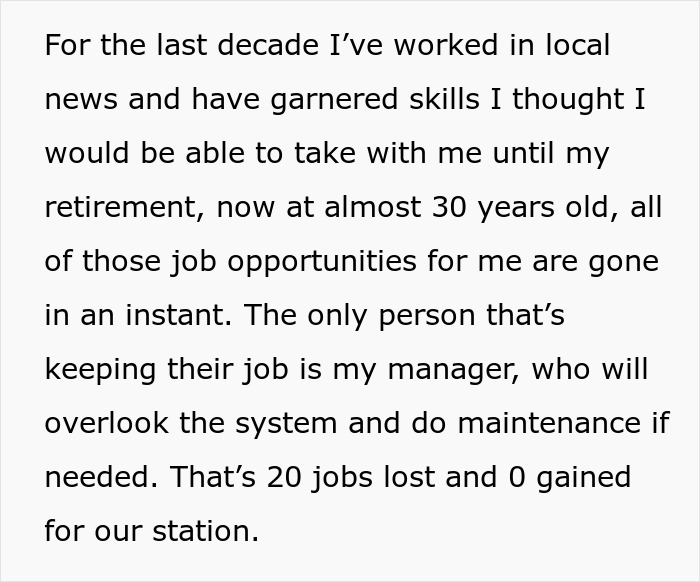Viewport: 700px width, 582px height.
Task: Click the word "overlook"
Action: click(x=107, y=423)
